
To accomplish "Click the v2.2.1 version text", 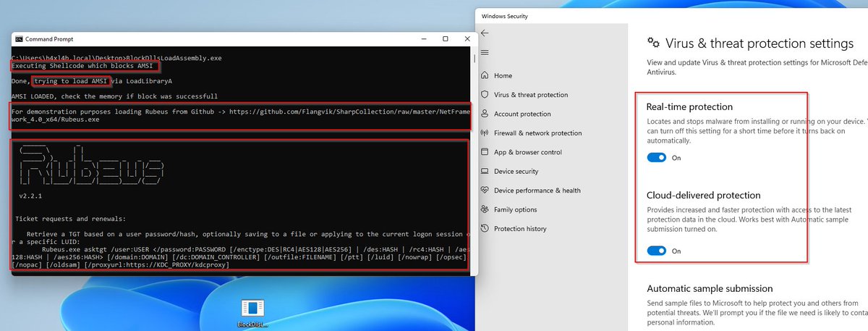I will [32, 196].
